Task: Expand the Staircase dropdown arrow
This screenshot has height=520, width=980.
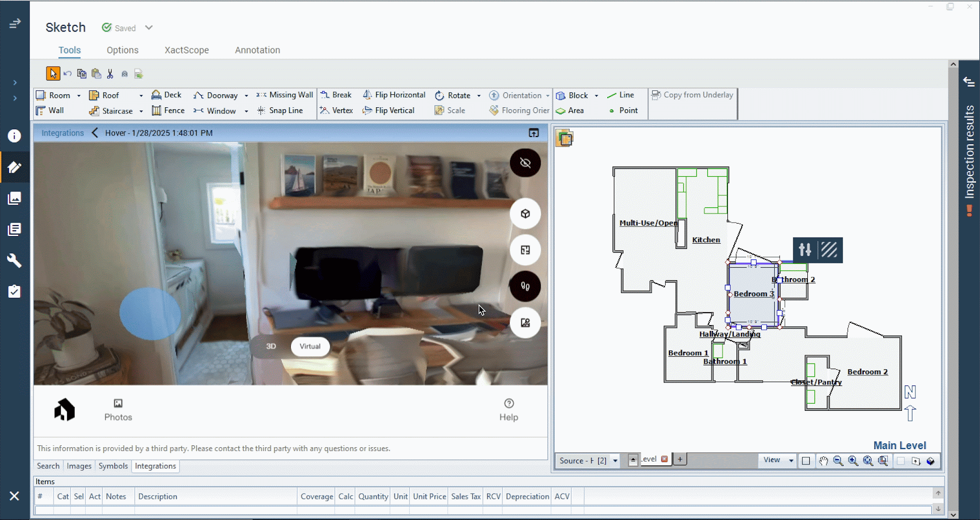Action: 141,111
